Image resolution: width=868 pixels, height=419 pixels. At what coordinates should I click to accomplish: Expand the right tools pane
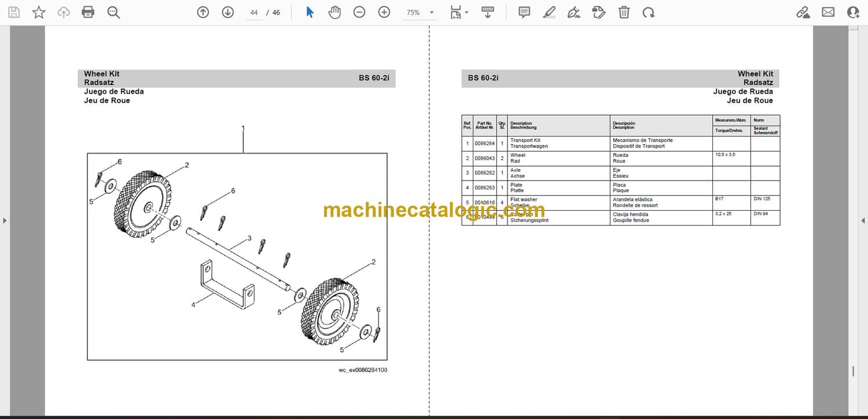863,220
